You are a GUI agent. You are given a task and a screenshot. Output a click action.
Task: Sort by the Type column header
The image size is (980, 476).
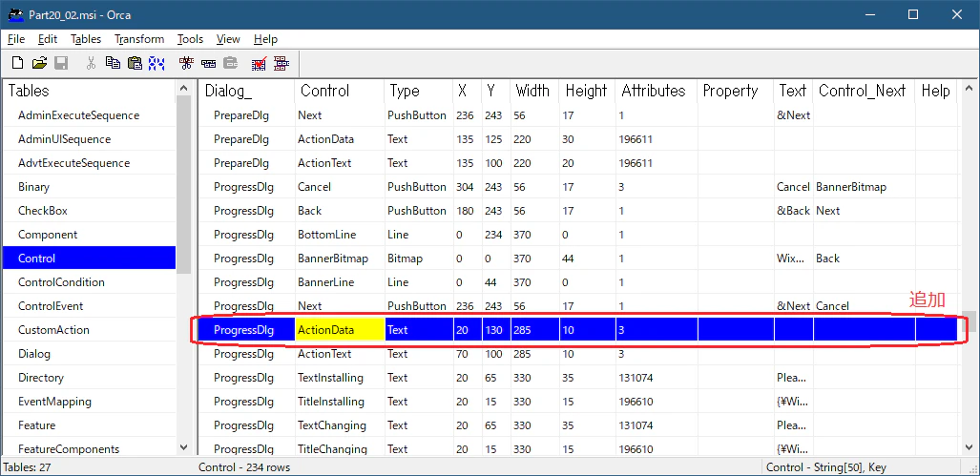coord(419,91)
